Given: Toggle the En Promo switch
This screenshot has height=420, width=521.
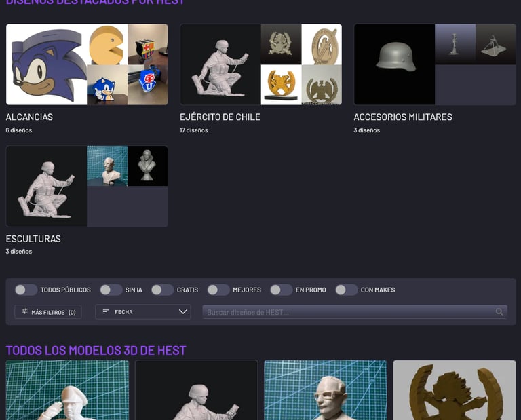Looking at the screenshot, I should coord(281,290).
